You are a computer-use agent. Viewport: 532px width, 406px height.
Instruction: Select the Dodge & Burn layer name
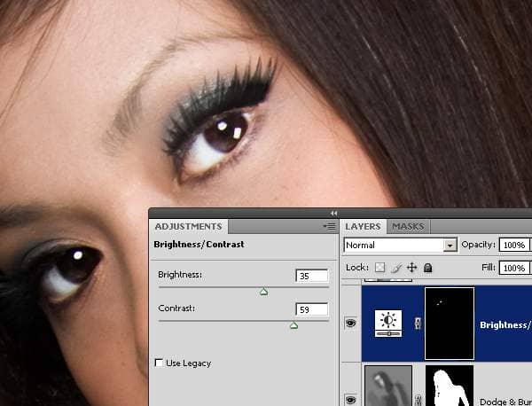(x=505, y=402)
